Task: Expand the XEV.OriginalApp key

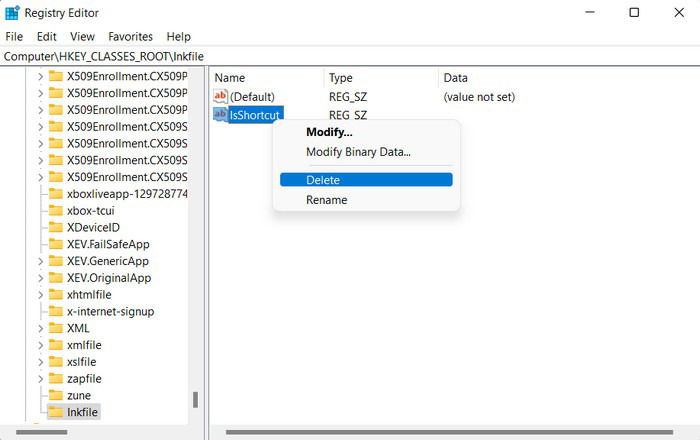Action: coord(40,278)
